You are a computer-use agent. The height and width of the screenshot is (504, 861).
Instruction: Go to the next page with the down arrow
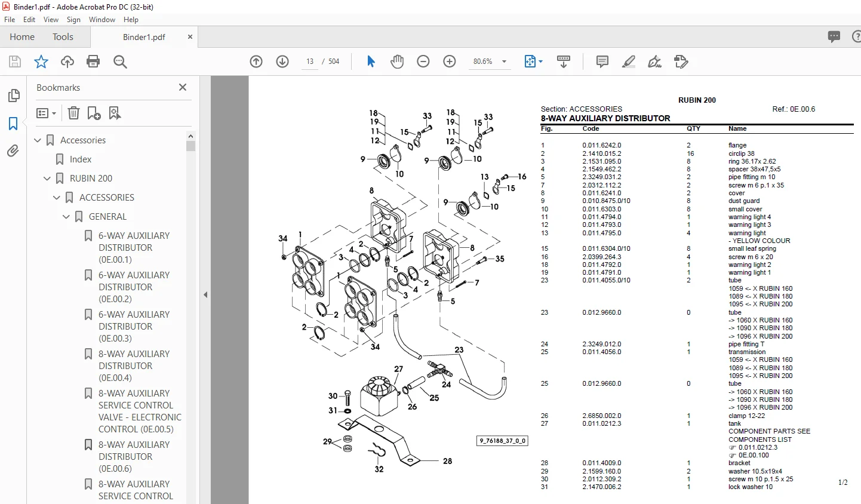coord(282,62)
